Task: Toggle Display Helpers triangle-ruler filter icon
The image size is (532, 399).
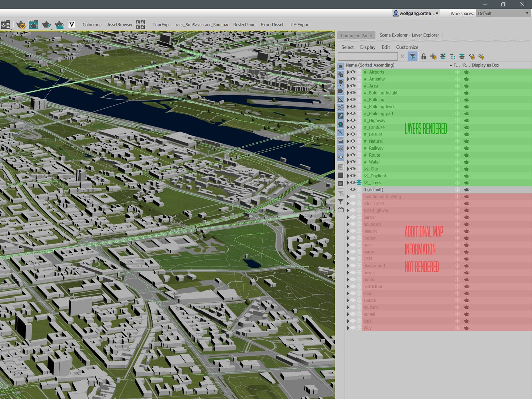Action: [x=341, y=99]
